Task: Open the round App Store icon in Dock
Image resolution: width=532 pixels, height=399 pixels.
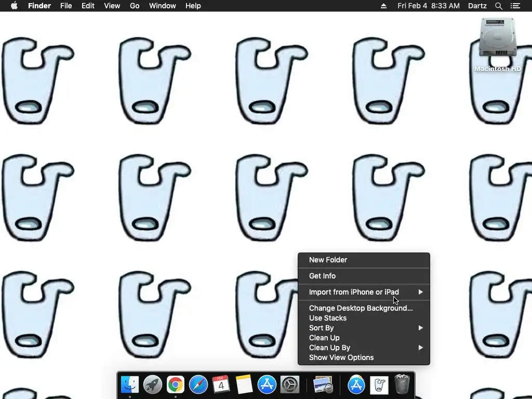Action: pyautogui.click(x=356, y=385)
